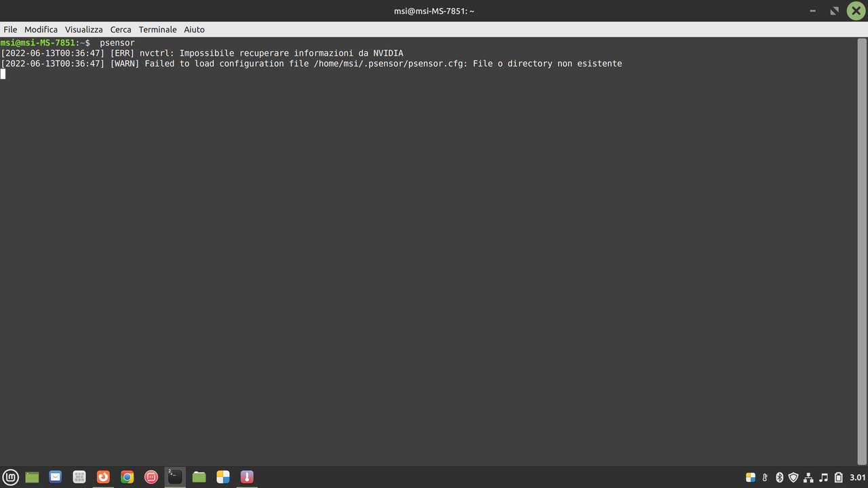
Task: Click the [ERR] nvctrl NVIDIA error line
Action: tap(202, 54)
